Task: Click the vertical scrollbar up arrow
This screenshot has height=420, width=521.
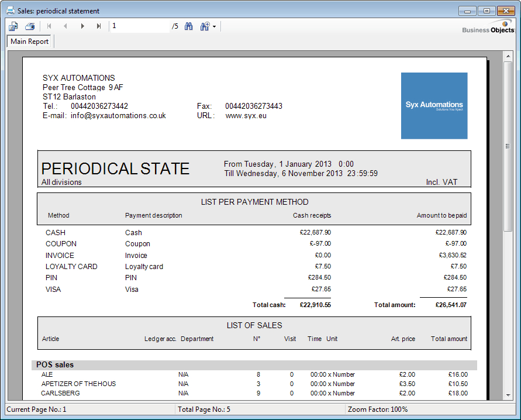Action: [508, 56]
